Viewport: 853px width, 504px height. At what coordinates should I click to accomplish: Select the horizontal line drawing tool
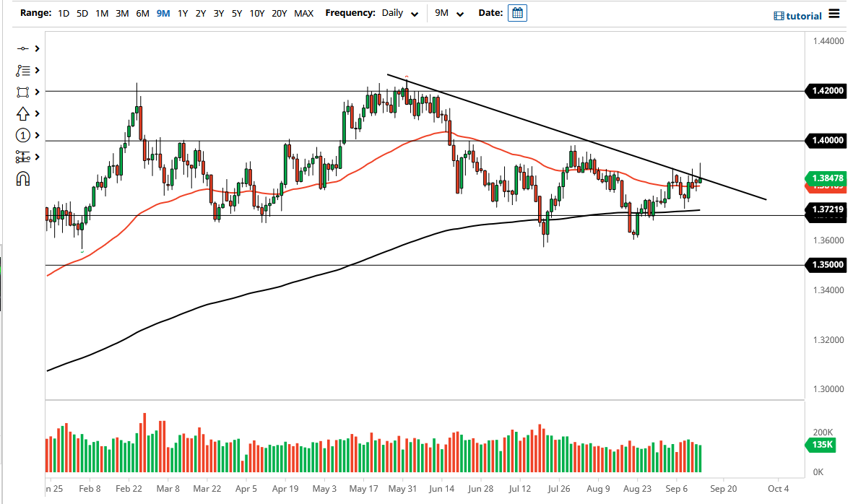coord(24,48)
